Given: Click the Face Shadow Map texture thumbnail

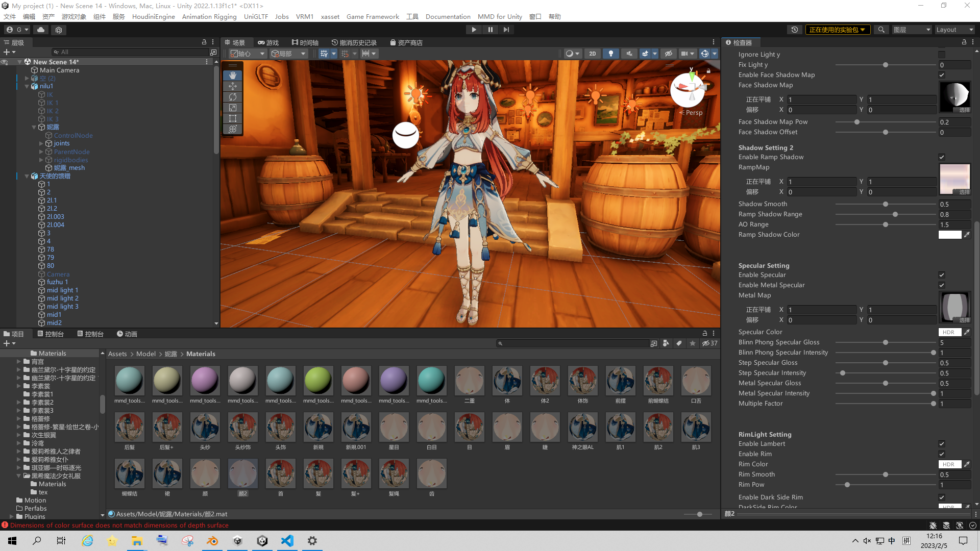Looking at the screenshot, I should tap(954, 97).
